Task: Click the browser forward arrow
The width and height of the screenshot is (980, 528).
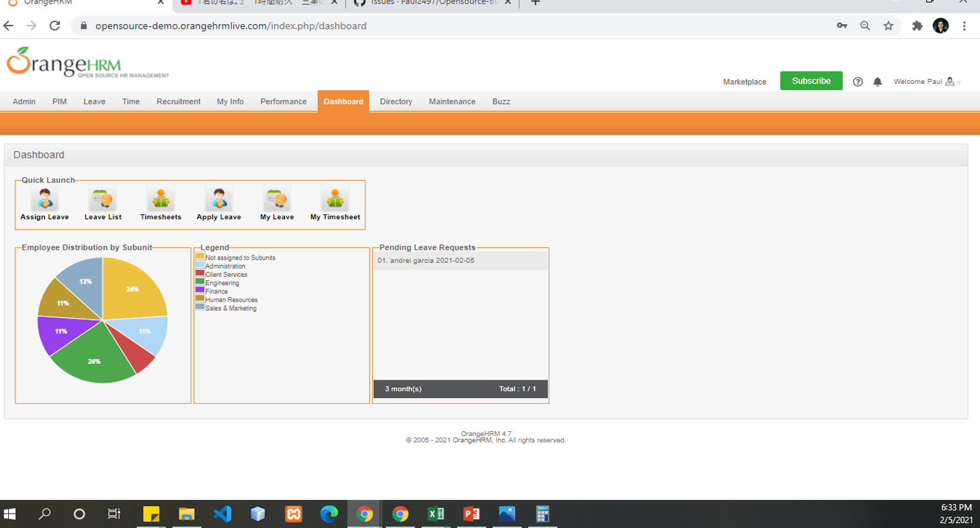Action: 32,25
